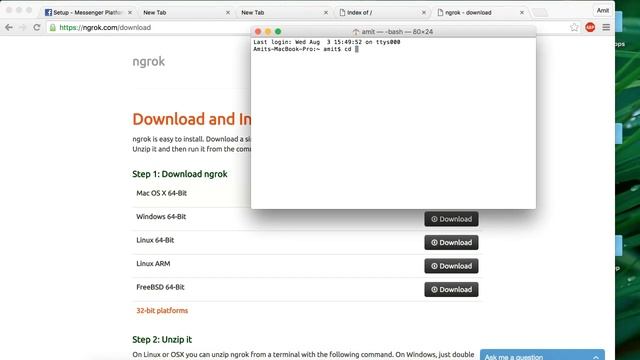This screenshot has height=360, width=640.
Task: Switch to Setup - Messenger Platform tab
Action: (x=88, y=13)
